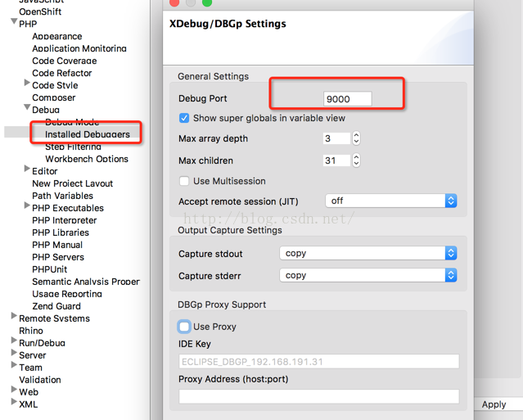Expand the Web tree node
The width and height of the screenshot is (523, 420).
point(14,390)
